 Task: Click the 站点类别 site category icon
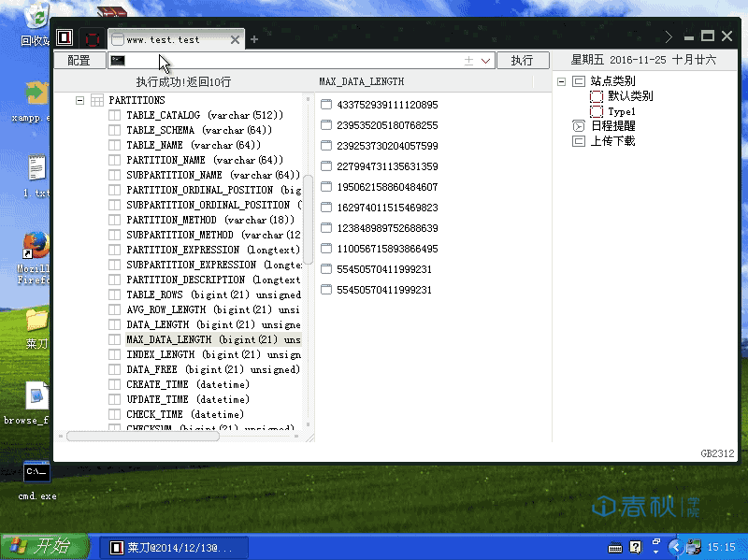(577, 80)
